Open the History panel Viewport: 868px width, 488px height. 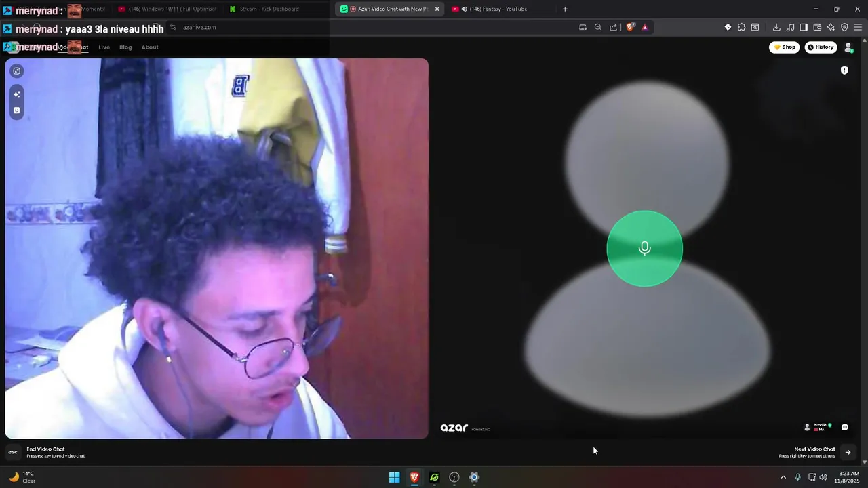[821, 47]
